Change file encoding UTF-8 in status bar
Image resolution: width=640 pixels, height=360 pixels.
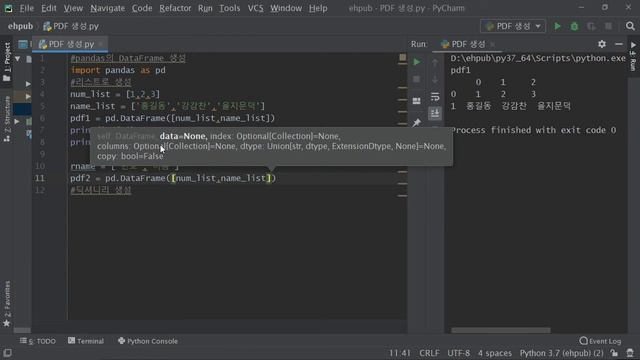point(458,353)
